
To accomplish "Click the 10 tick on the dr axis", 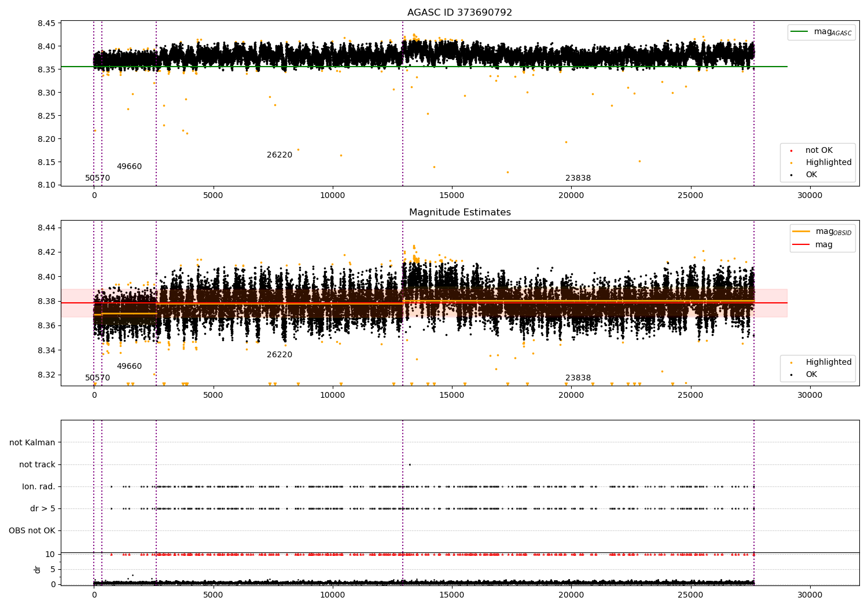I will 50,554.
